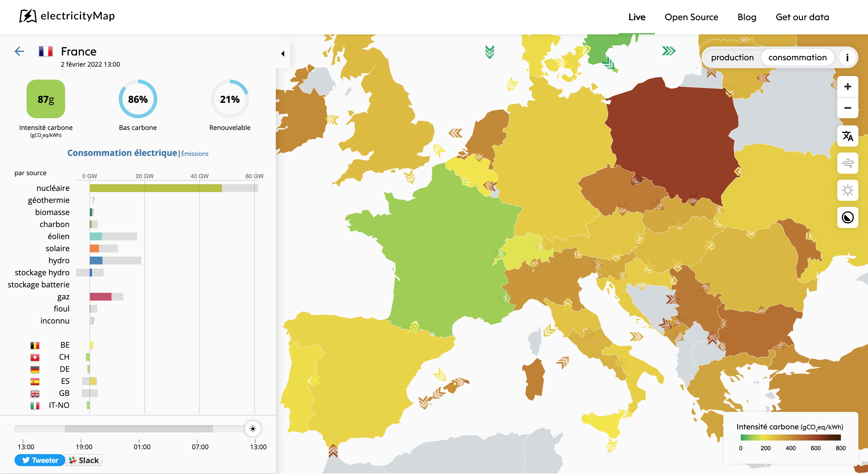Click the France–Germany exchange arrow near Belgium
This screenshot has width=868, height=474.
490,186
